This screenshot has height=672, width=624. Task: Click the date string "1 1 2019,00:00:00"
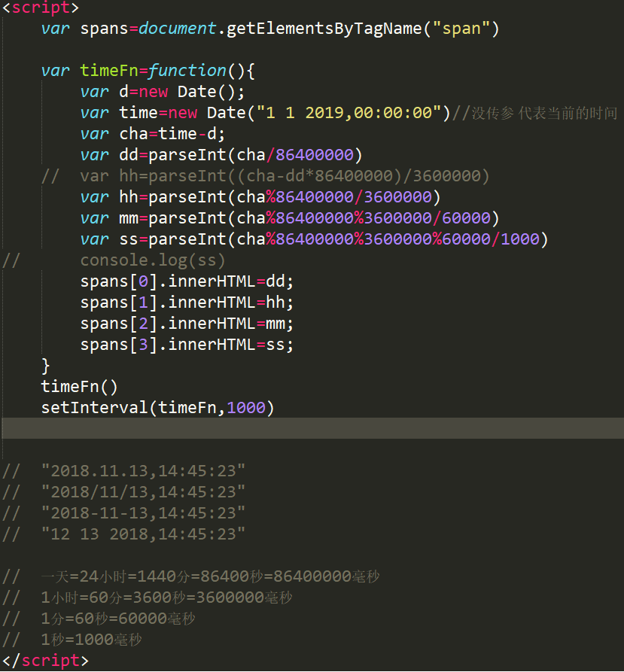point(349,113)
